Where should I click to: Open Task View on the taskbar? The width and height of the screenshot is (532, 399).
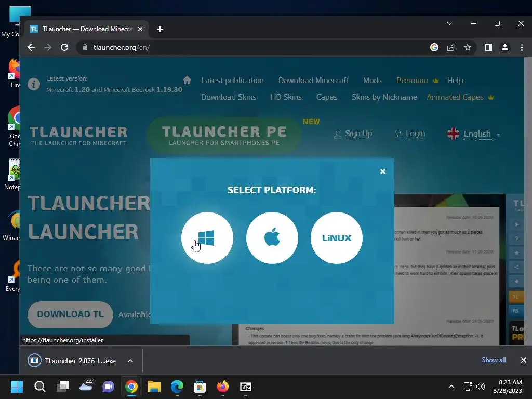63,387
